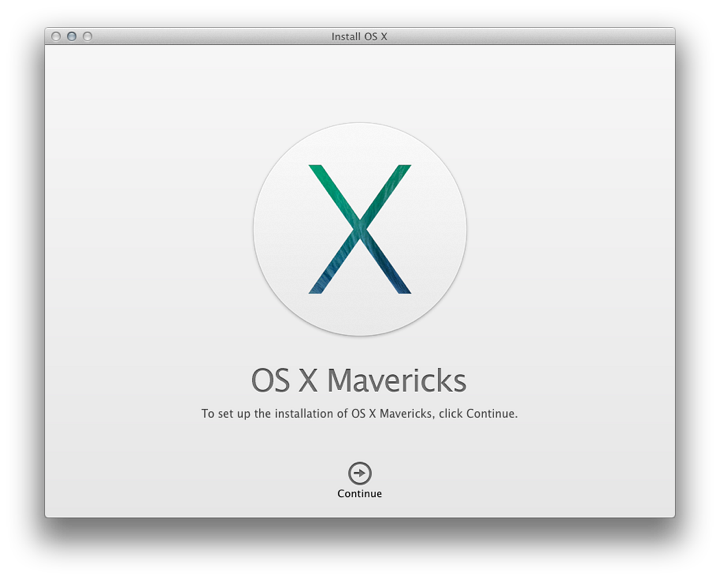Image resolution: width=720 pixels, height=580 pixels.
Task: Click the disabled zoom button in title bar
Action: (x=87, y=36)
